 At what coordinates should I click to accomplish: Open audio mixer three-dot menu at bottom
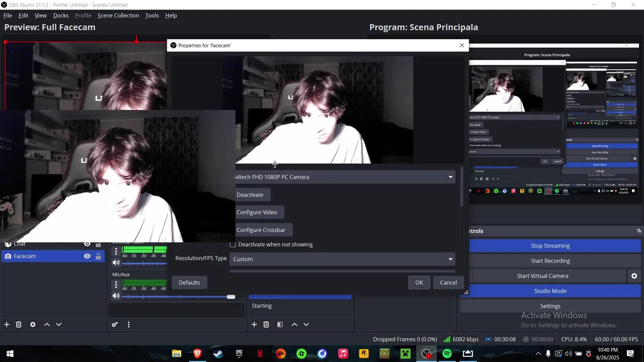(x=129, y=325)
